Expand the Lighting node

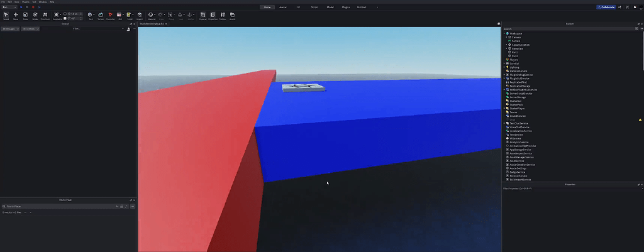[504, 67]
